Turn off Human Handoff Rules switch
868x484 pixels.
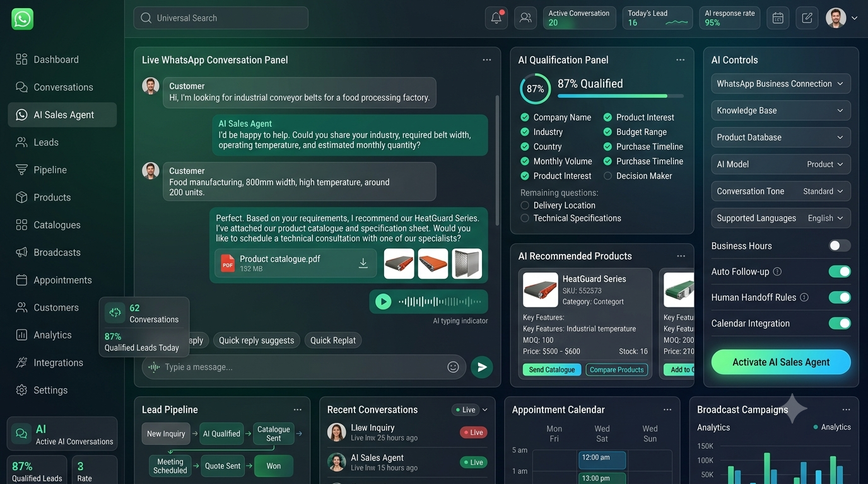pos(840,297)
